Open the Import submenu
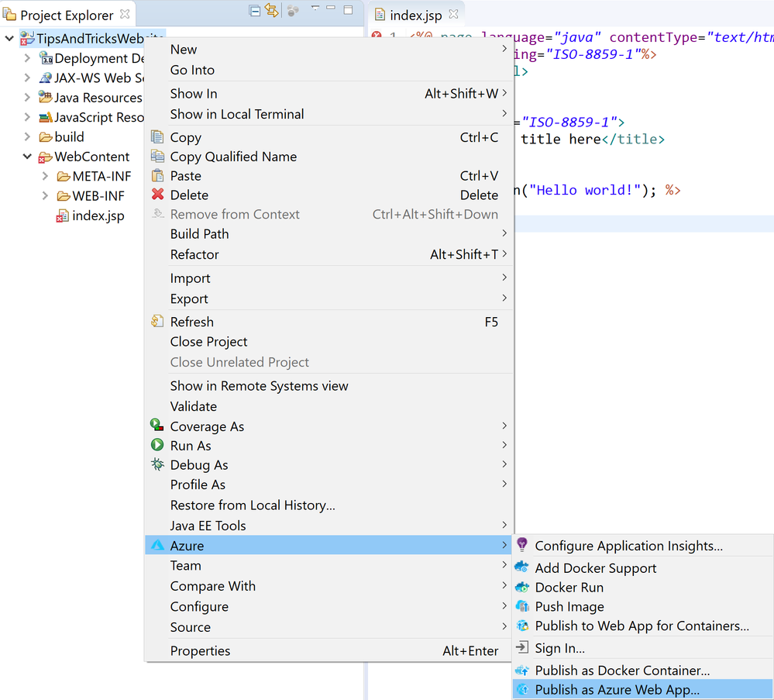This screenshot has height=700, width=774. pos(329,278)
